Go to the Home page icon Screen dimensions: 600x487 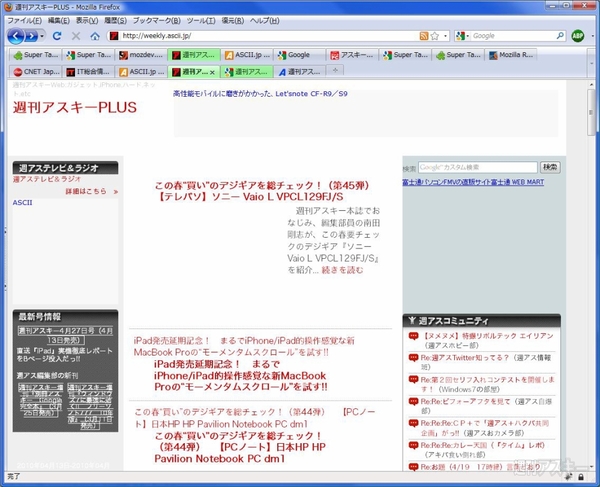click(95, 36)
